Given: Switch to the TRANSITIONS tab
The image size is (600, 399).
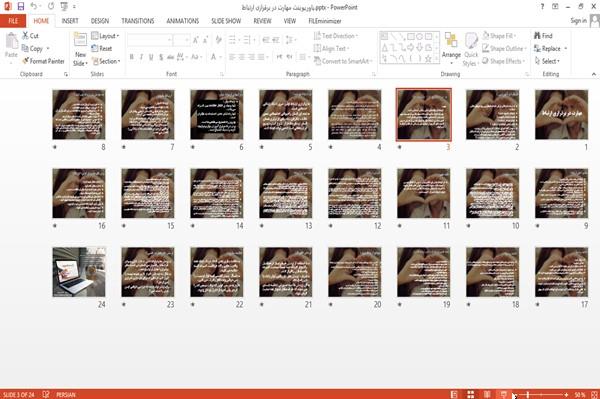Looking at the screenshot, I should (138, 21).
